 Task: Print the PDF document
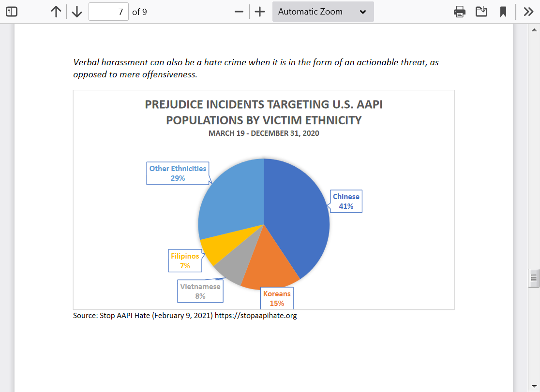(x=460, y=12)
